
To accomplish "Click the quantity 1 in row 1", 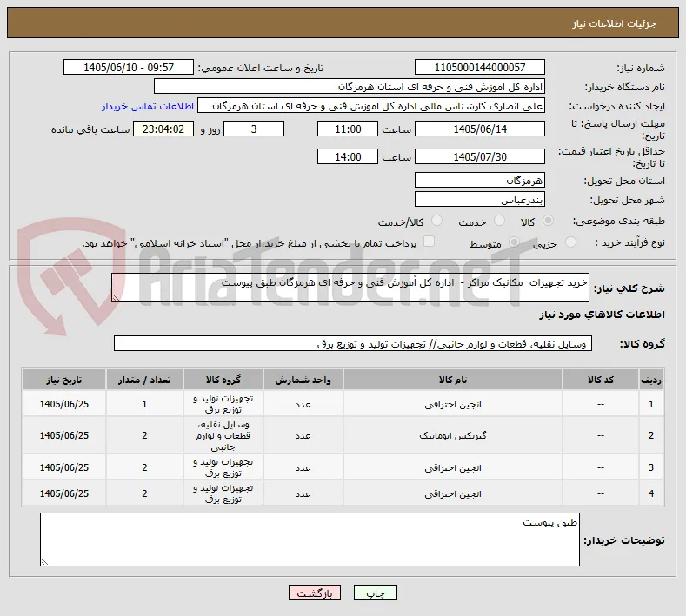I will [144, 404].
